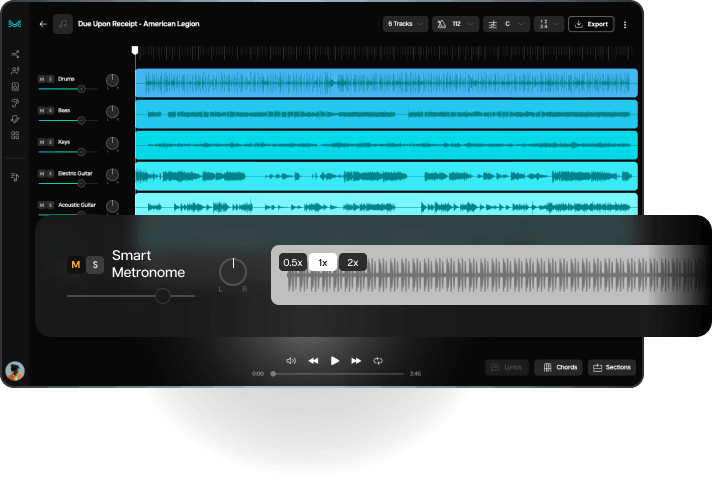Select the 0.5x metronome speed option

pyautogui.click(x=292, y=263)
